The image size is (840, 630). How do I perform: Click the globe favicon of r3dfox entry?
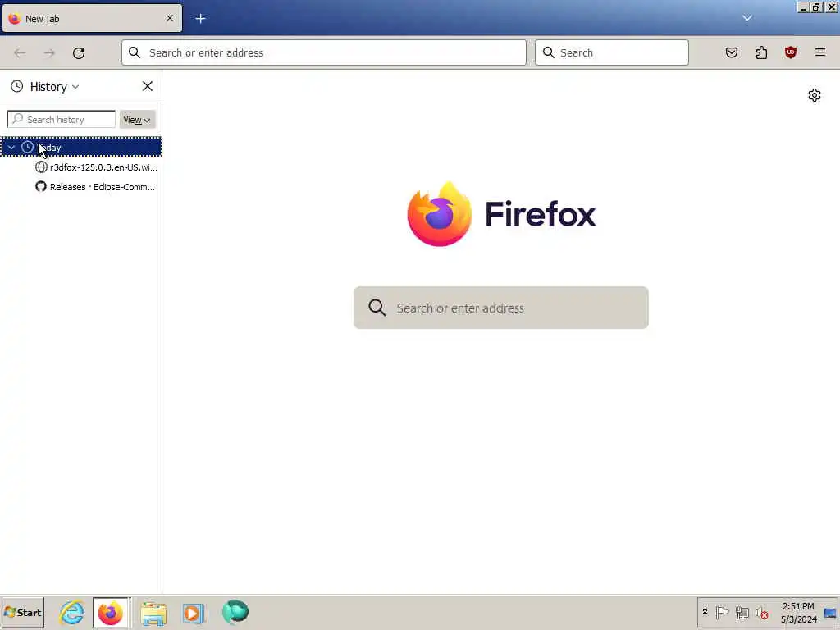coord(41,167)
